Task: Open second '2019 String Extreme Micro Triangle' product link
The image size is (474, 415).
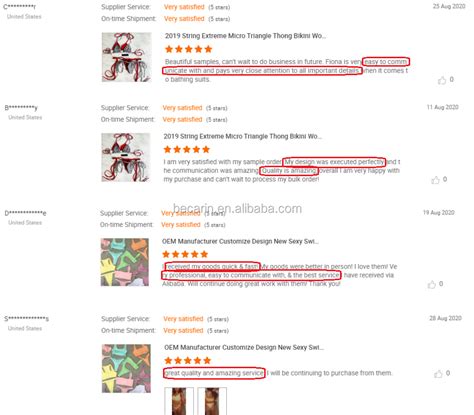Action: (x=243, y=136)
